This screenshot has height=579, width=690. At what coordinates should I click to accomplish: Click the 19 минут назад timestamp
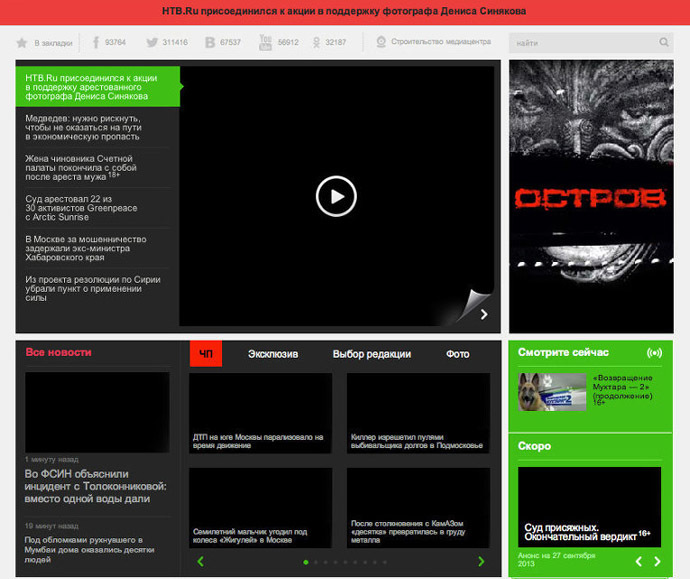tap(51, 526)
